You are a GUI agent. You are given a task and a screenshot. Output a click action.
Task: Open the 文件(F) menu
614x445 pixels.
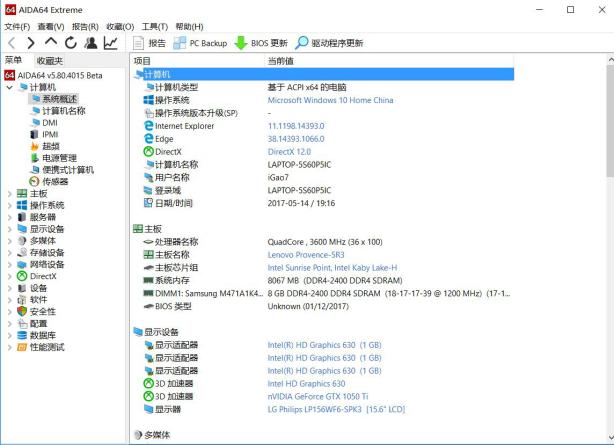(17, 27)
